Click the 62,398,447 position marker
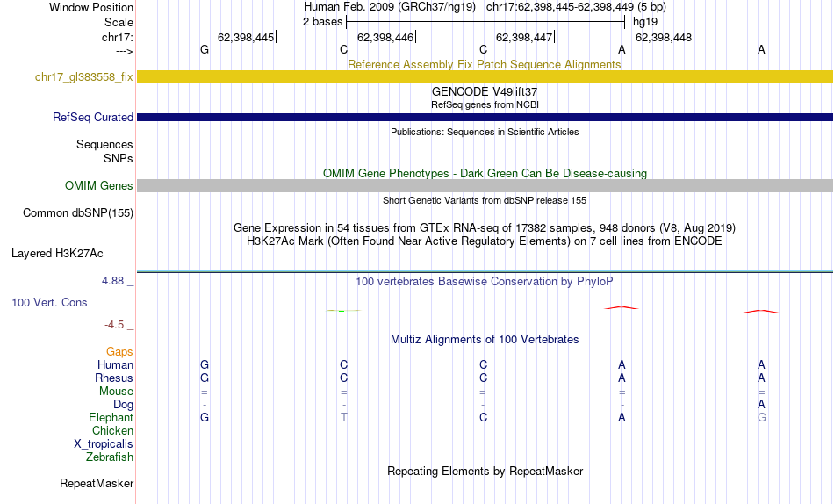 pyautogui.click(x=524, y=37)
